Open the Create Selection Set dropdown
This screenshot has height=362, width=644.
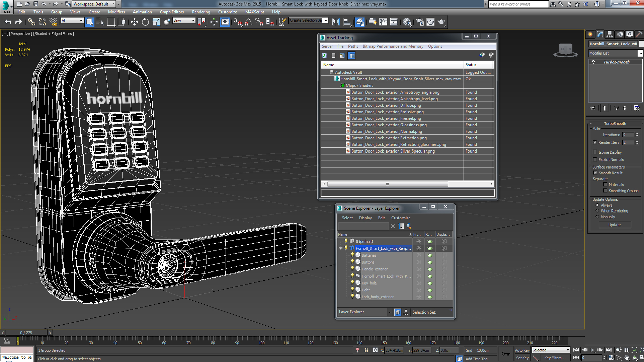pyautogui.click(x=325, y=21)
